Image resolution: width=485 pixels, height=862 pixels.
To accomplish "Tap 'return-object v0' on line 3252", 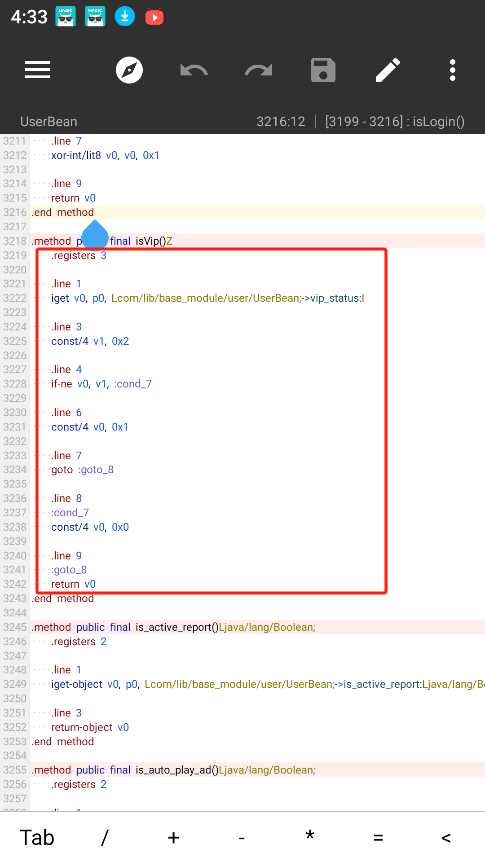I will pyautogui.click(x=90, y=727).
